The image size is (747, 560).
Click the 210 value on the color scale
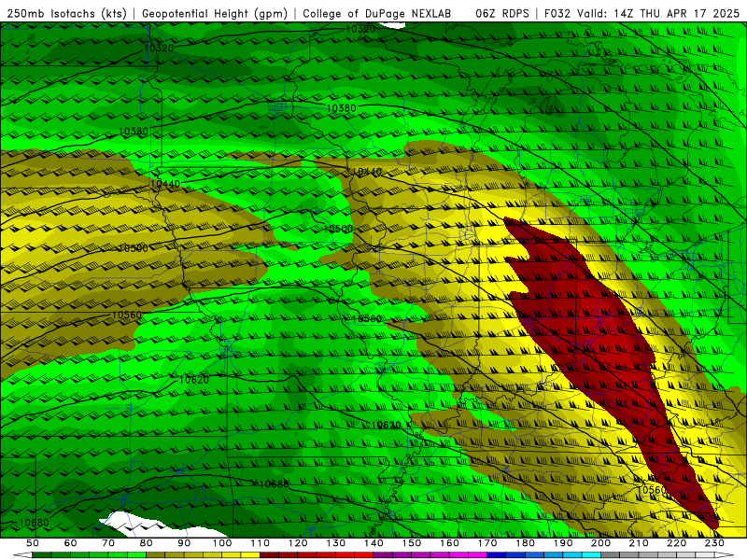point(640,543)
